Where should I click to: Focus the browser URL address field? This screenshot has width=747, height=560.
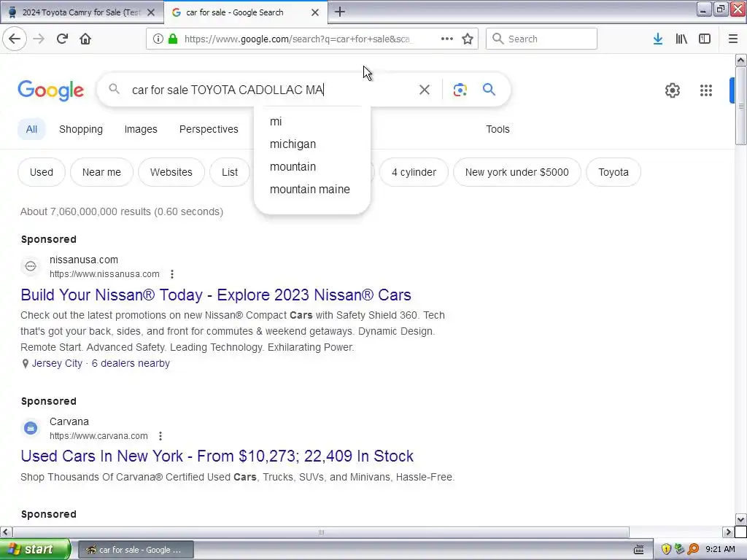coord(296,39)
